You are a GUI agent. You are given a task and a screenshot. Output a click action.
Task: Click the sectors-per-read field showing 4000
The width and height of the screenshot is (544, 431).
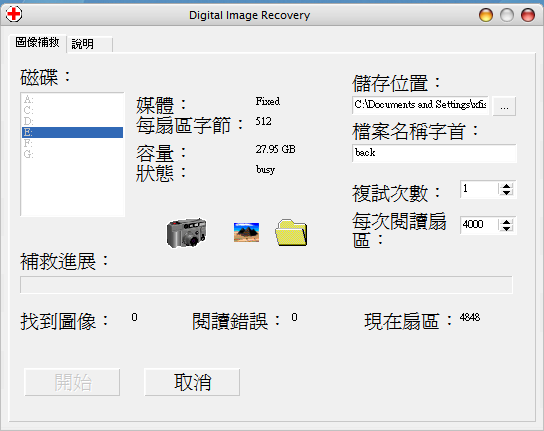[x=479, y=225]
